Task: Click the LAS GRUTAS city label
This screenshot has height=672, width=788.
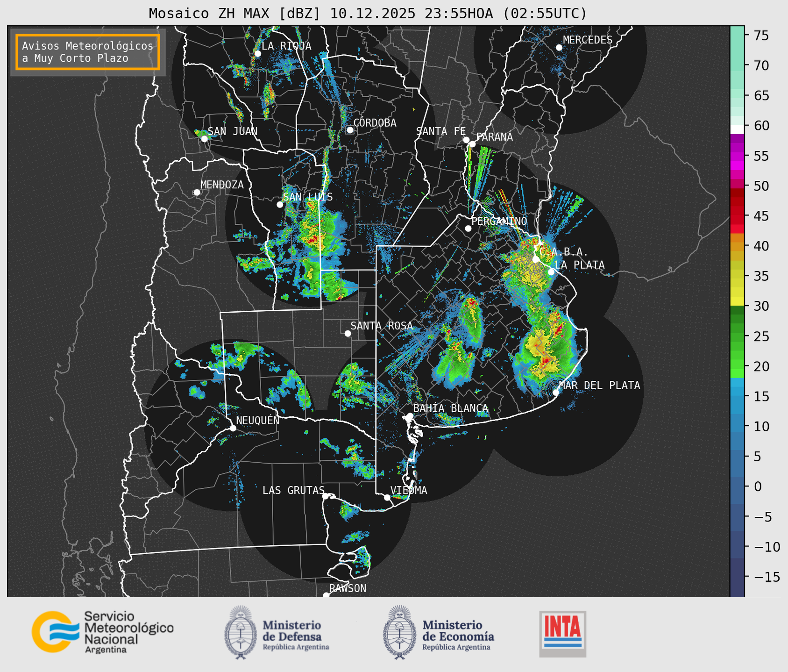Action: click(x=293, y=490)
